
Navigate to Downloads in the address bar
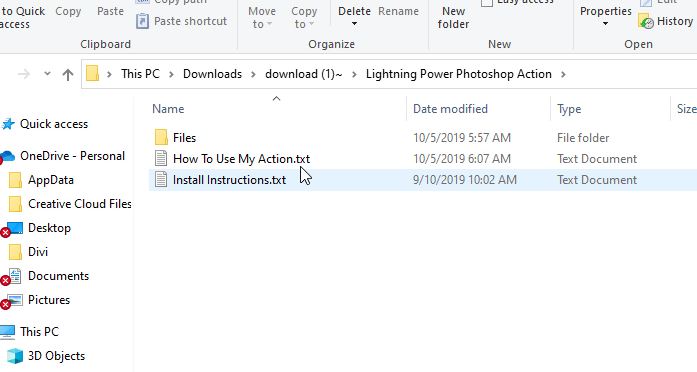click(212, 74)
